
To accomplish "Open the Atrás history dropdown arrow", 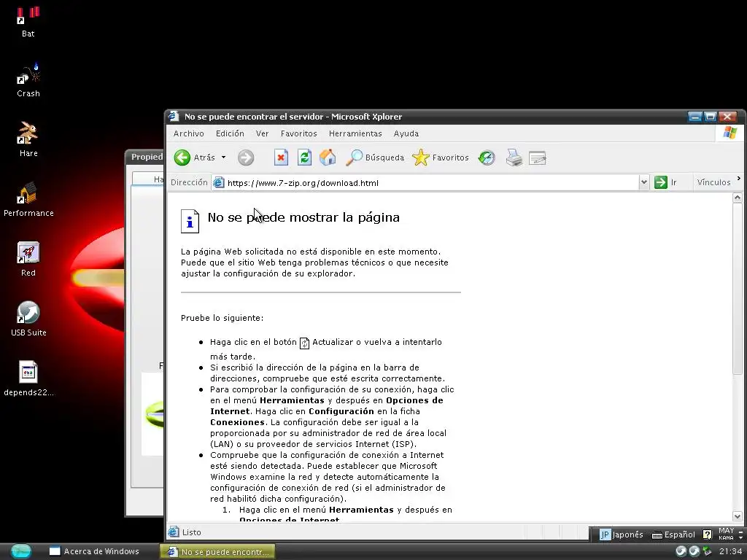I will [223, 157].
